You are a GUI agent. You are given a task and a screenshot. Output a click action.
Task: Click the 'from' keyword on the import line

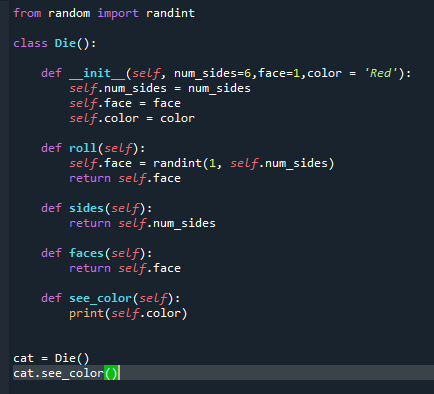point(27,13)
